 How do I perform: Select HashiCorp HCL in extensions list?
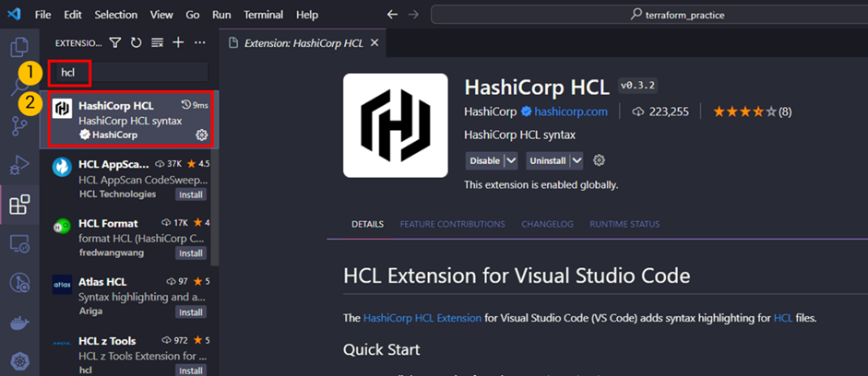tap(129, 120)
